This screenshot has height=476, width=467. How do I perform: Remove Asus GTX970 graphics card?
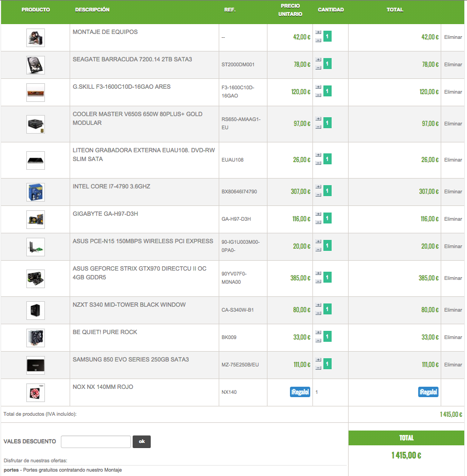(x=453, y=278)
